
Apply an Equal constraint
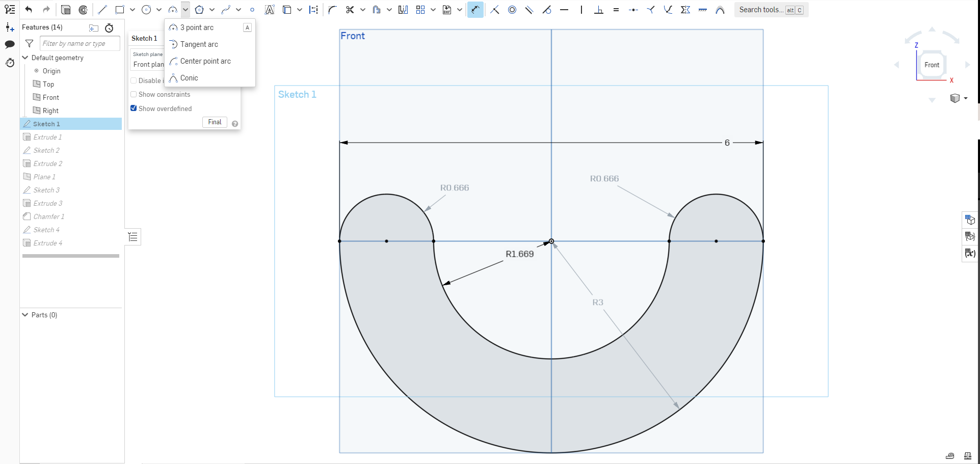click(616, 9)
